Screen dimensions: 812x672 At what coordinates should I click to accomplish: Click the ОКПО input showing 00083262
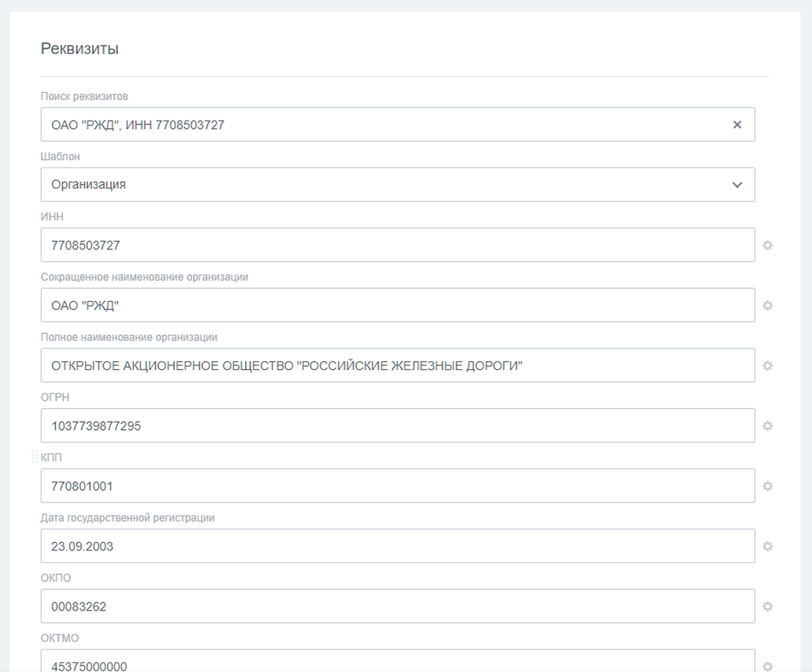pos(398,606)
